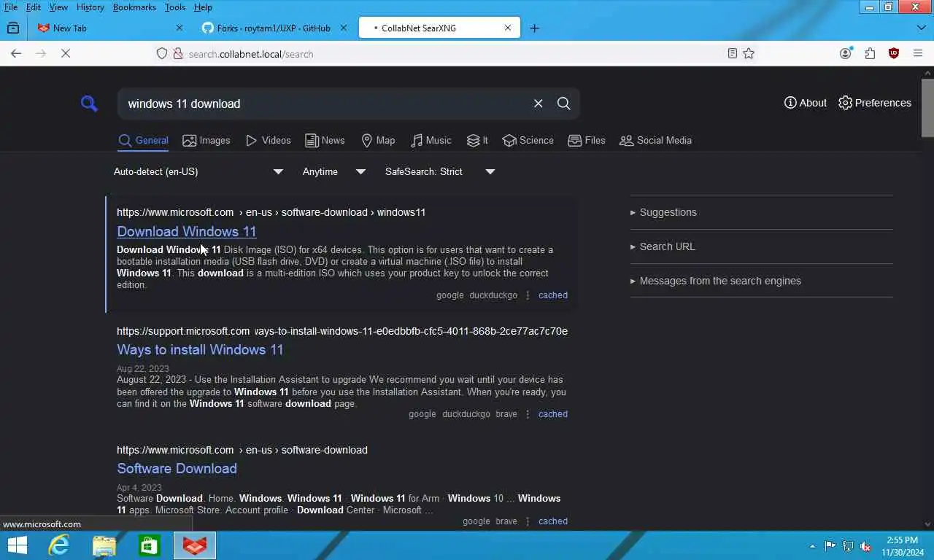Open File Explorer from taskbar
Screen dimensions: 934x560
104,545
